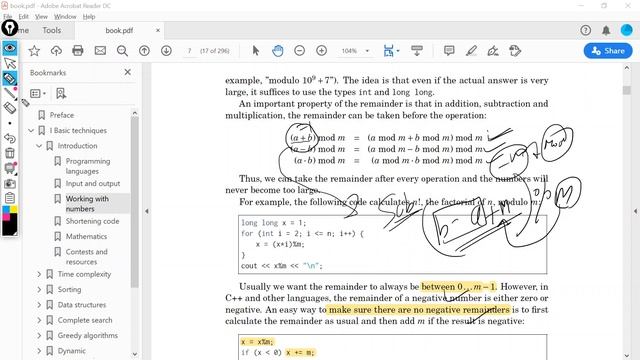Click the Share button

pos(608,51)
